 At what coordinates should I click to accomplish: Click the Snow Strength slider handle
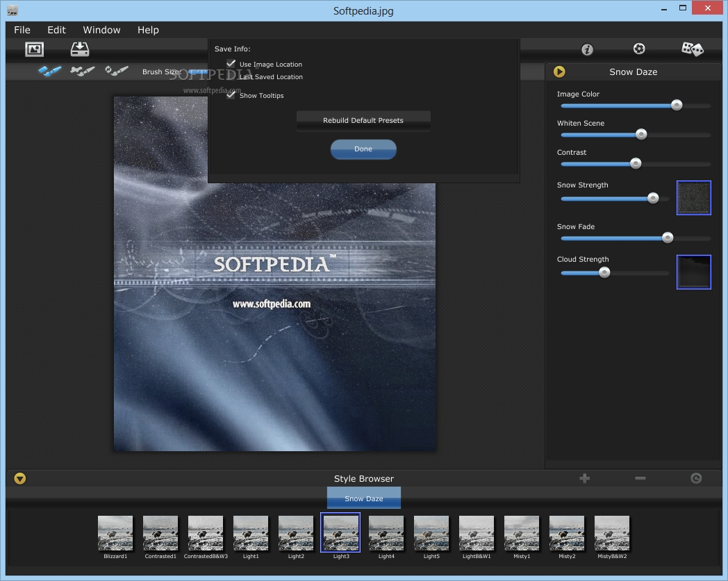pyautogui.click(x=653, y=198)
